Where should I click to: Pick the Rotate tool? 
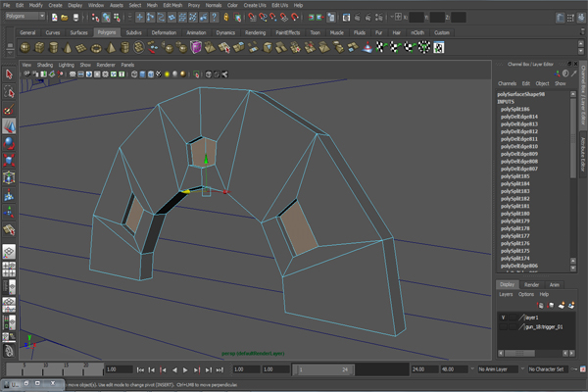tap(9, 143)
